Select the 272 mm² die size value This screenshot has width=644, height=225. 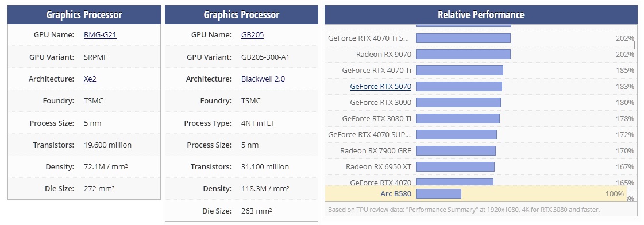99,188
